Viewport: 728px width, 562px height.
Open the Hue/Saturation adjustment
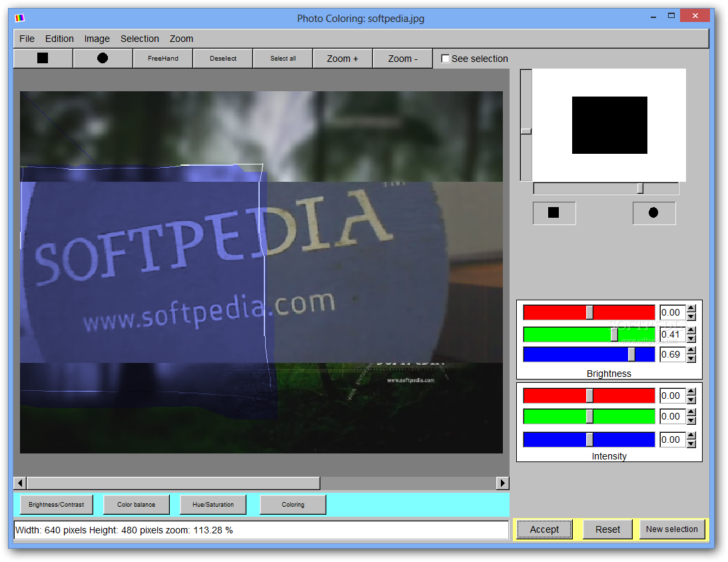coord(213,505)
